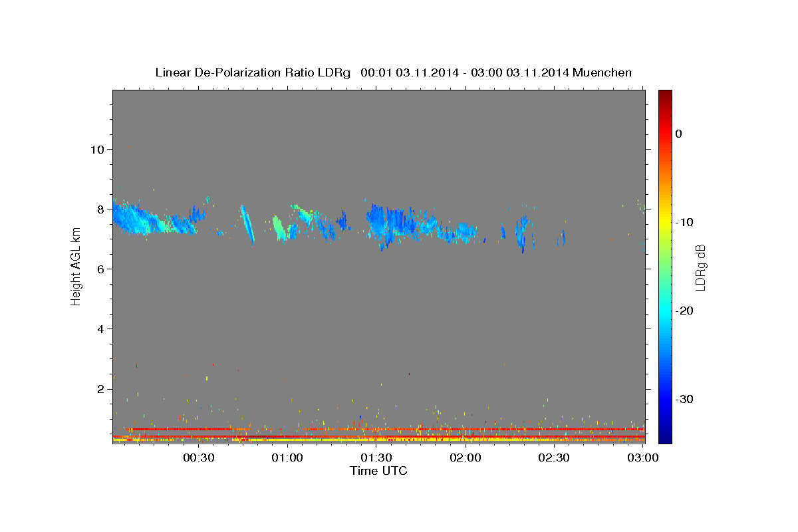Viewport: 798px width, 532px height.
Task: Click the 02:00 time tick label
Action: 465,458
